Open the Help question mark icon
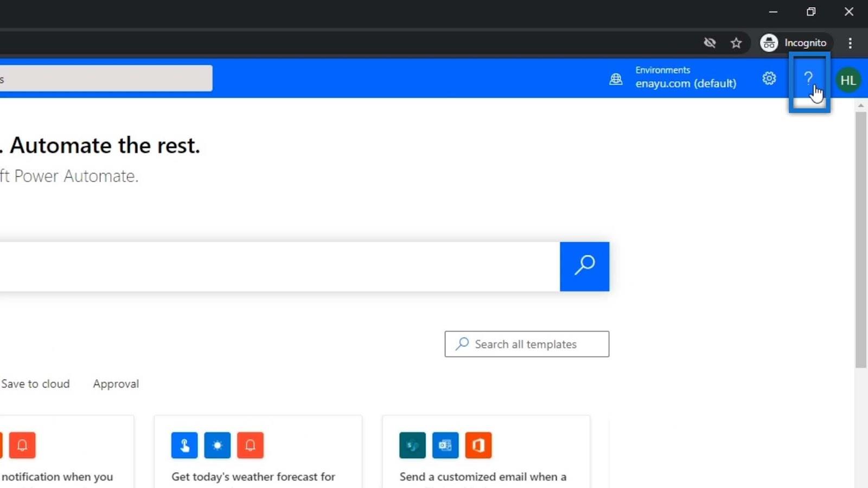Image resolution: width=868 pixels, height=488 pixels. [x=808, y=79]
